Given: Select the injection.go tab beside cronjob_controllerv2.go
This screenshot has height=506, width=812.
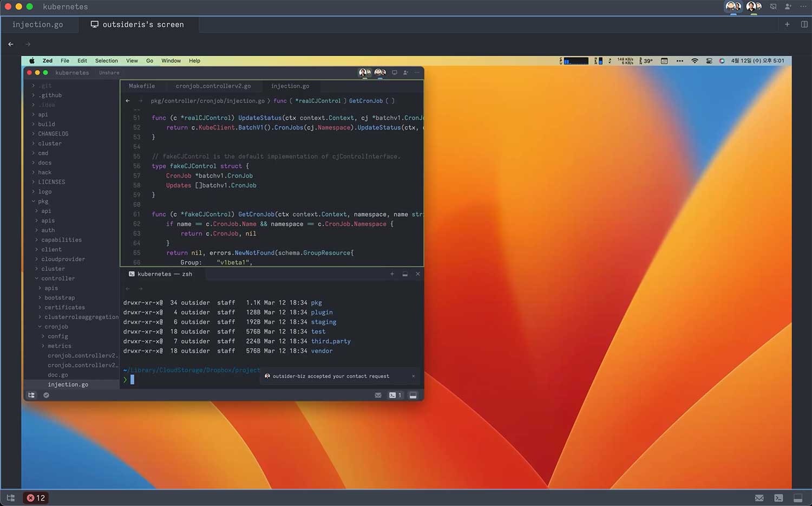Looking at the screenshot, I should coord(290,86).
